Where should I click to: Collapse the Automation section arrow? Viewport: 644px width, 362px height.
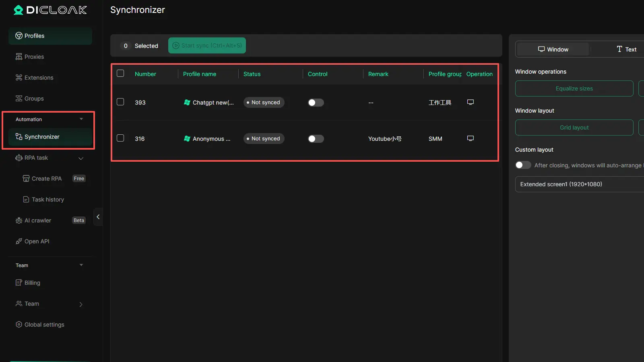coord(81,119)
